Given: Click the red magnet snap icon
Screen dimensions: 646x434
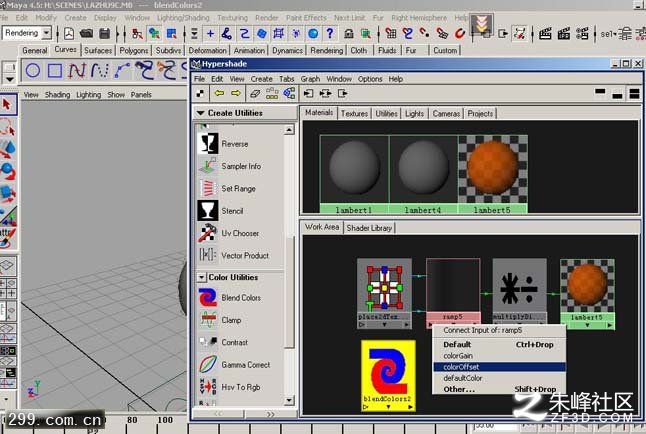Looking at the screenshot, I should pyautogui.click(x=459, y=33).
